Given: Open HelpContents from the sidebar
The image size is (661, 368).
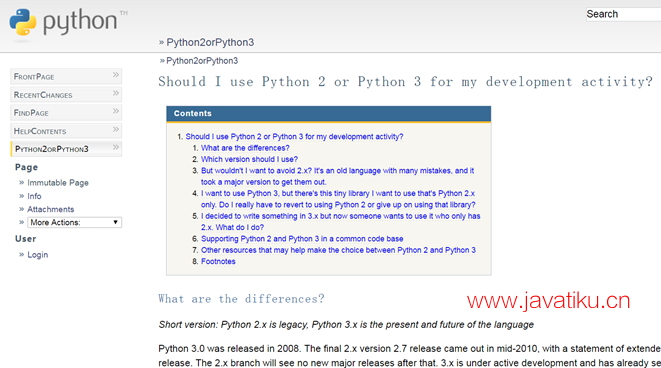Looking at the screenshot, I should [x=66, y=131].
